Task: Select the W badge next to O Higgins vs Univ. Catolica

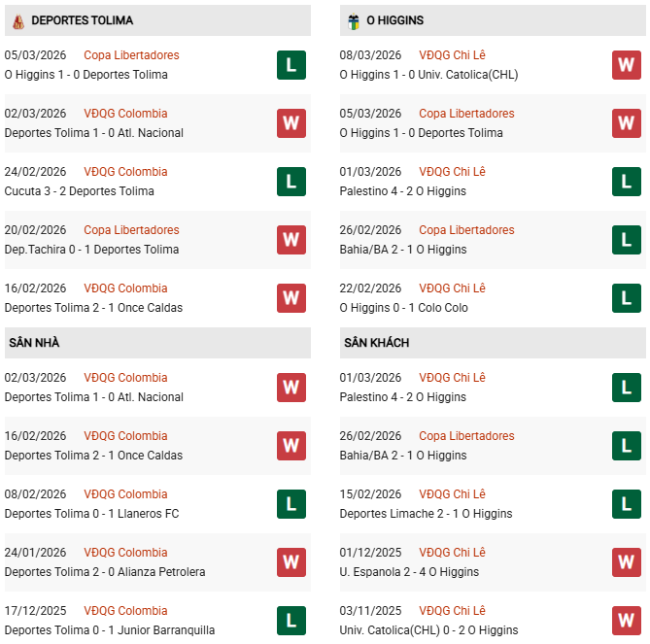Action: pos(626,65)
